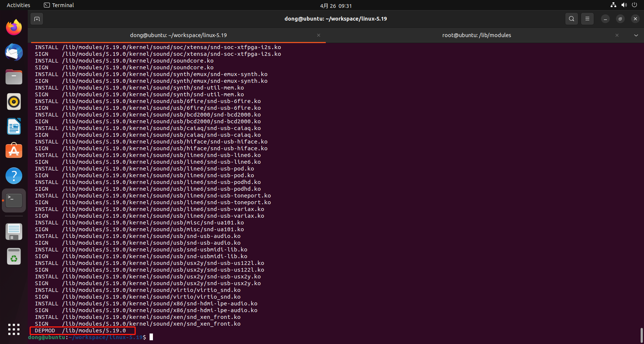Open Firefox from the dock
Viewport: 644px width, 344px height.
tap(14, 27)
